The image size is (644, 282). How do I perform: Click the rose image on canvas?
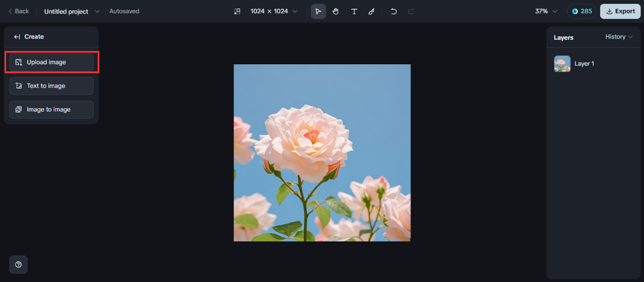[322, 153]
